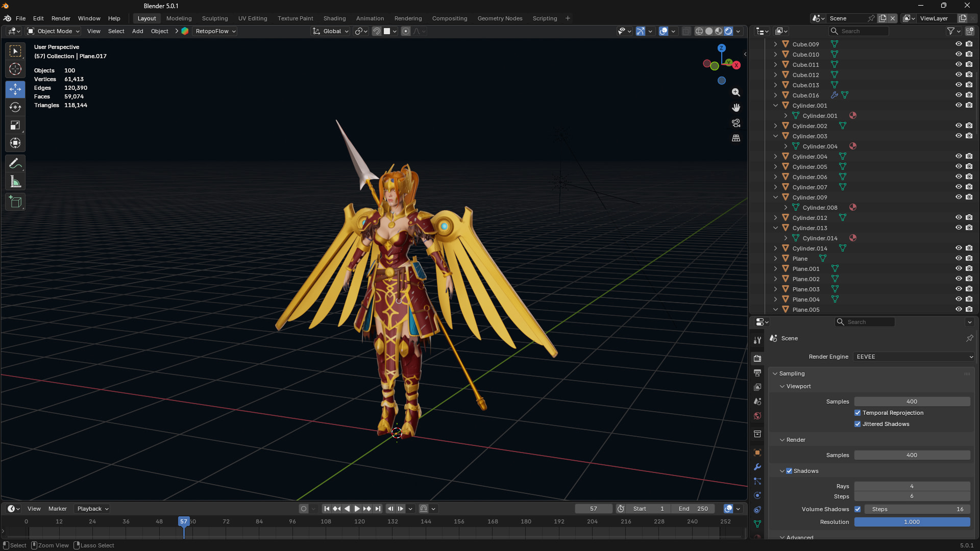Disable Jittered Shadows checkbox
980x551 pixels.
click(857, 424)
